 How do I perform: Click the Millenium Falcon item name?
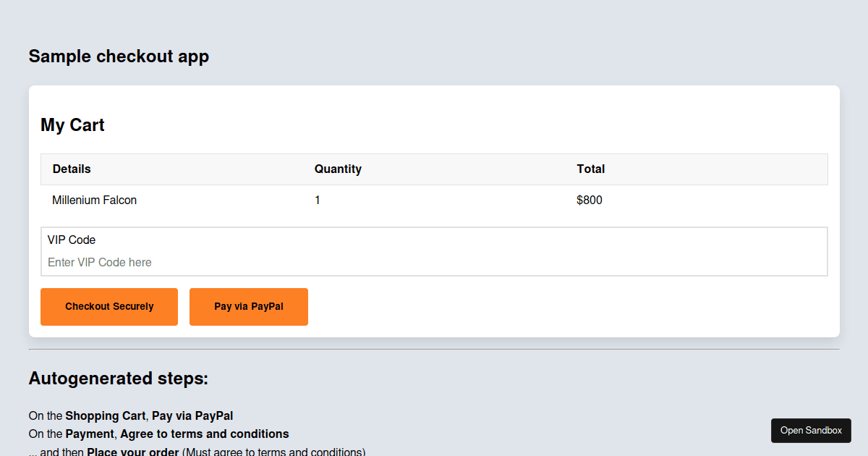click(94, 200)
